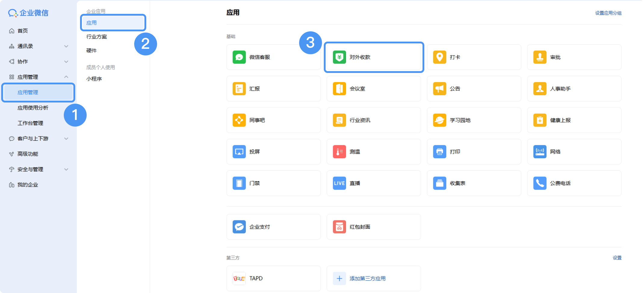Select the highlighted 应用管理 submenu item
The image size is (644, 293).
point(38,93)
